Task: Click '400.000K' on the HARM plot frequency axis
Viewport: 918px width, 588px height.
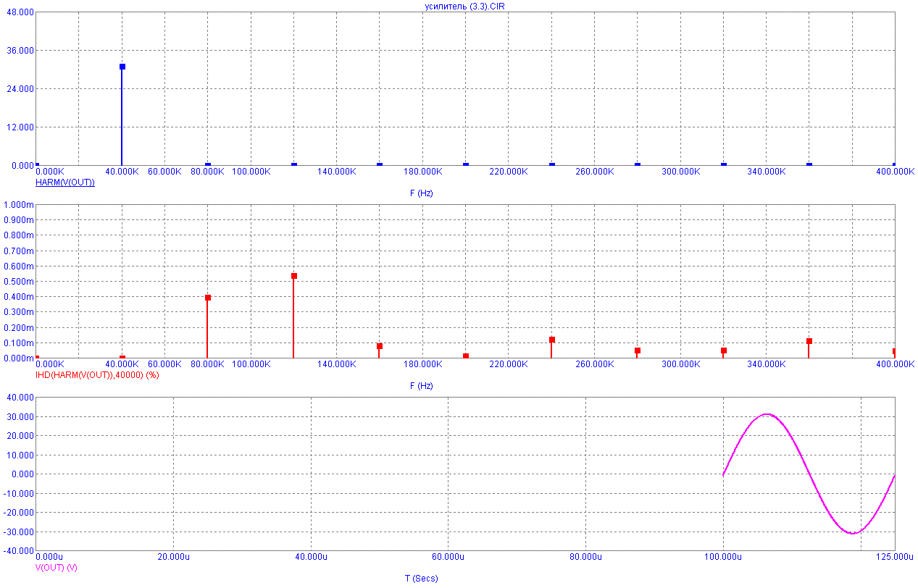Action: (896, 172)
